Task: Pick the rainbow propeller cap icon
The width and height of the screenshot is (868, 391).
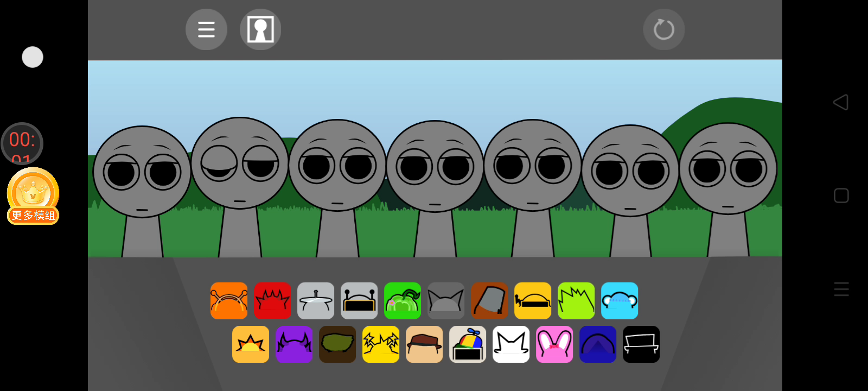Action: point(468,344)
